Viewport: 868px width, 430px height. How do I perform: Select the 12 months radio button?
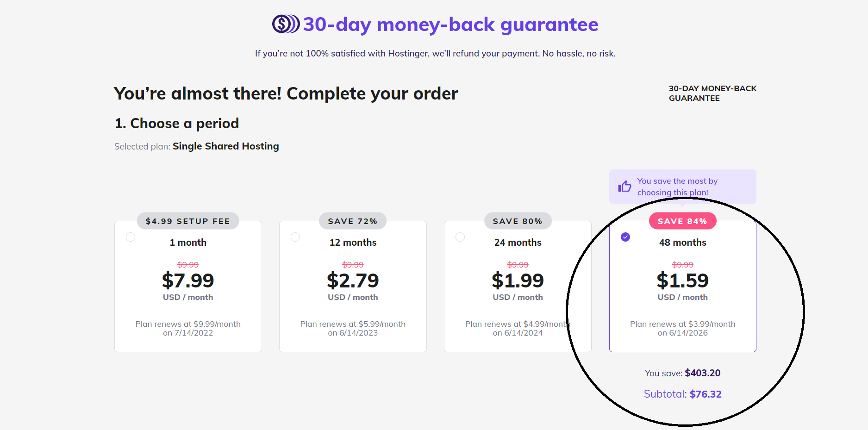click(295, 237)
